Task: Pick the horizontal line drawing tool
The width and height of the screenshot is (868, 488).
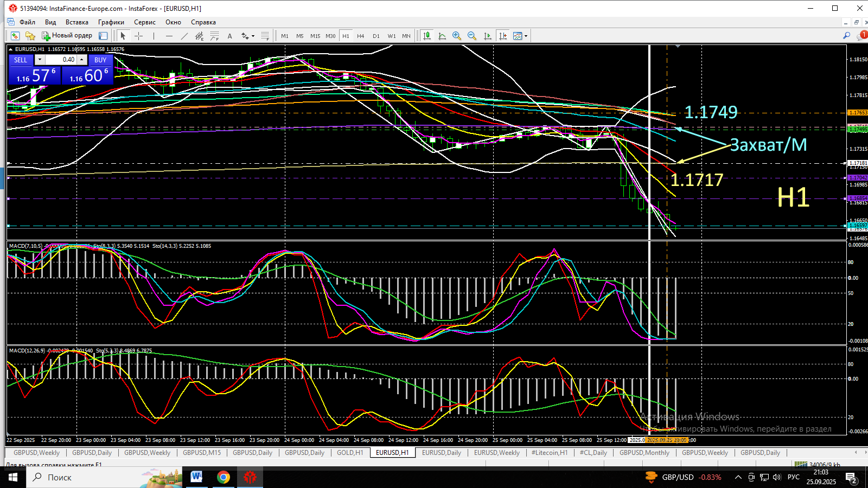Action: pyautogui.click(x=169, y=36)
